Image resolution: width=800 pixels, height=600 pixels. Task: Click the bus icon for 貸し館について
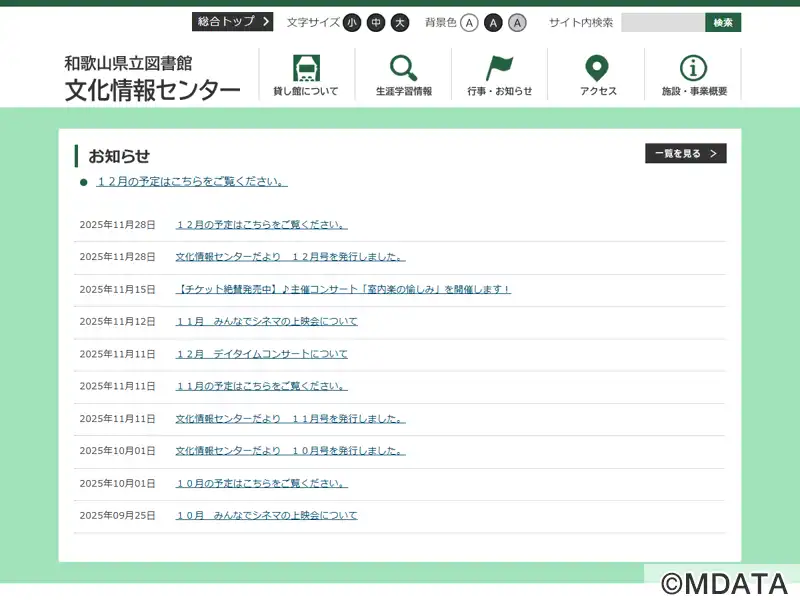tap(306, 68)
